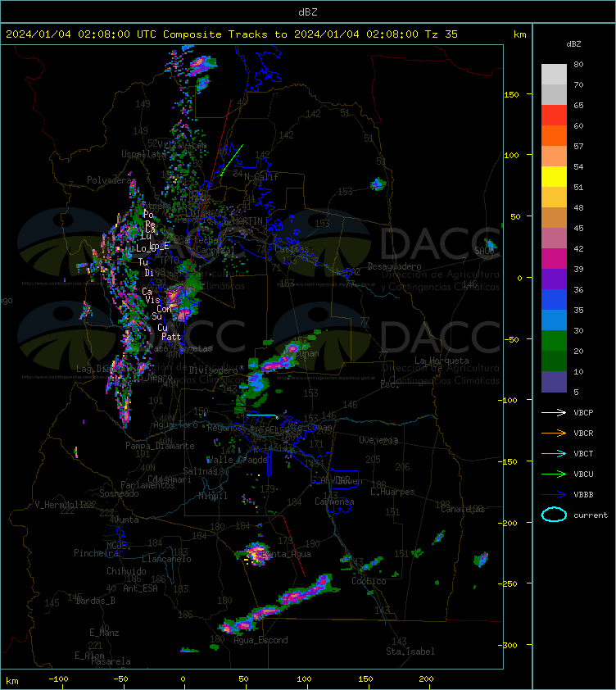Click the 'Carmensa' place label
Viewport: 616px width, 690px height.
(334, 502)
